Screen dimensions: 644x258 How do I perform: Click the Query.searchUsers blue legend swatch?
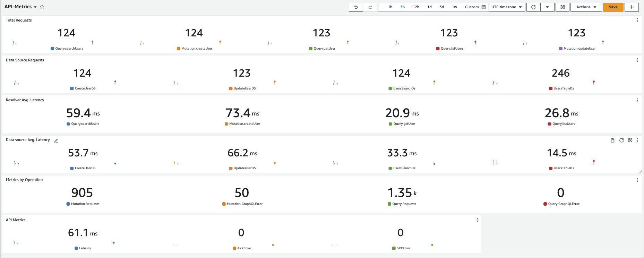pyautogui.click(x=52, y=49)
